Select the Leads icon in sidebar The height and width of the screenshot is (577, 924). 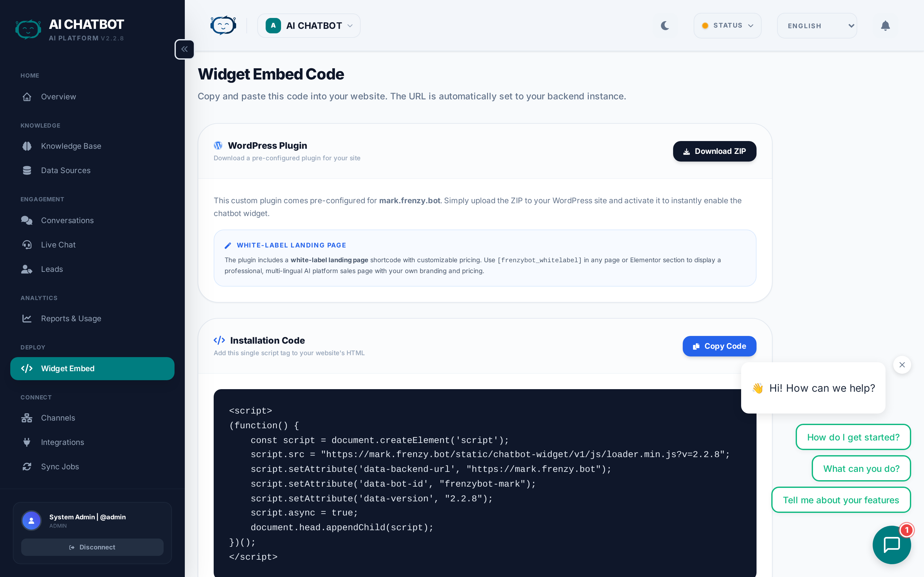(27, 269)
